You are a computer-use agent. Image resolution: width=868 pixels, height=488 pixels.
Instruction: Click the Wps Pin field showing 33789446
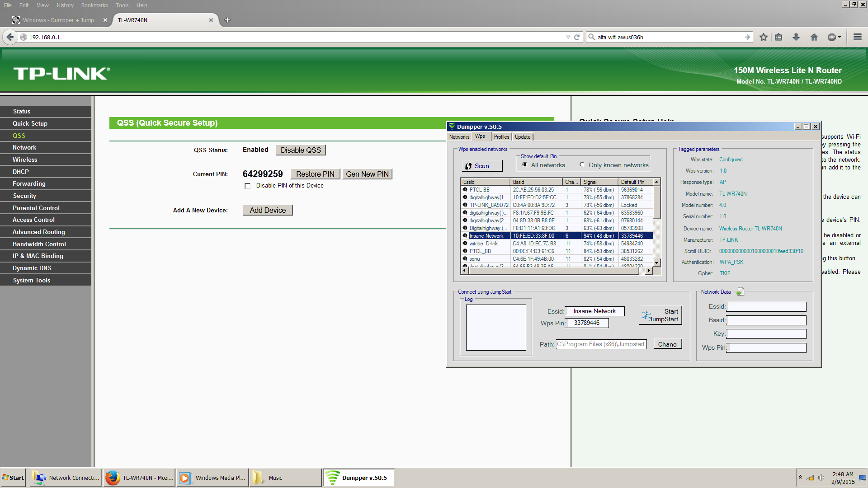(587, 323)
